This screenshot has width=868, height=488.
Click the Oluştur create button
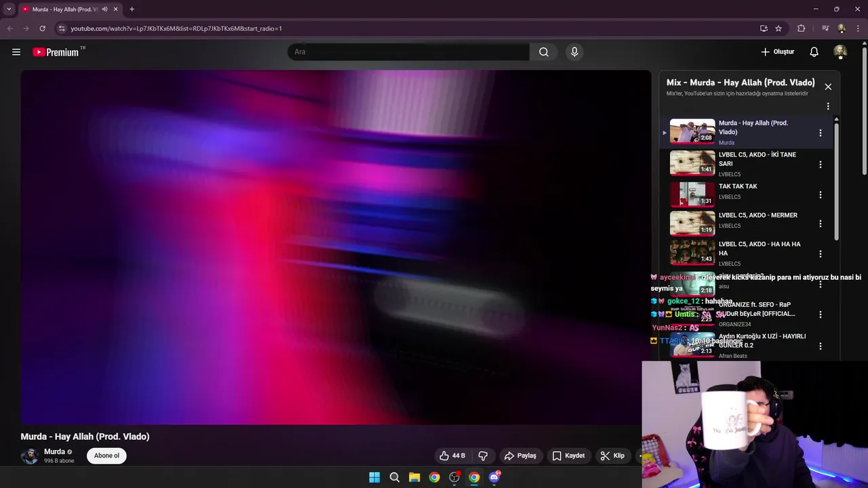pos(777,52)
